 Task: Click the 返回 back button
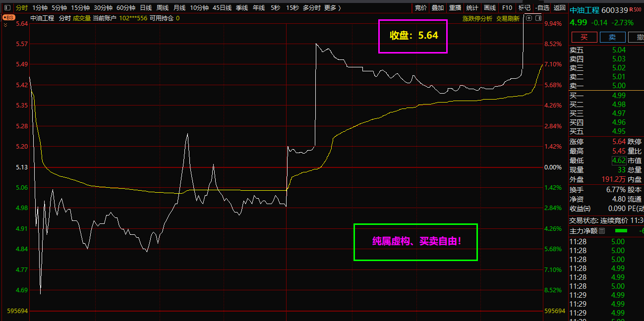pyautogui.click(x=560, y=8)
